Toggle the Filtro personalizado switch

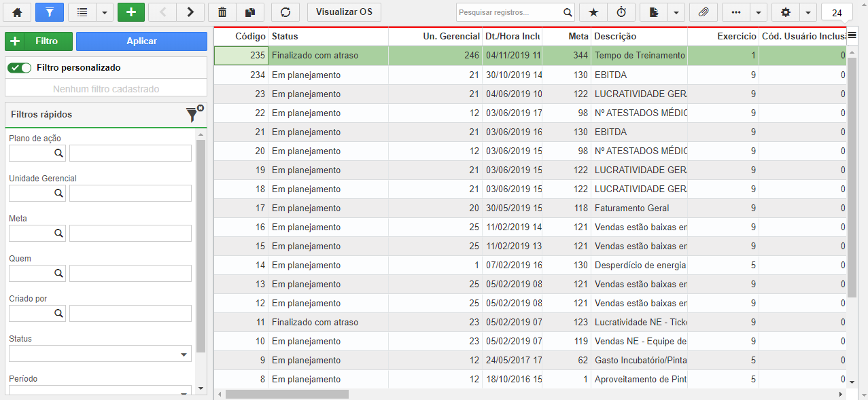(x=20, y=68)
